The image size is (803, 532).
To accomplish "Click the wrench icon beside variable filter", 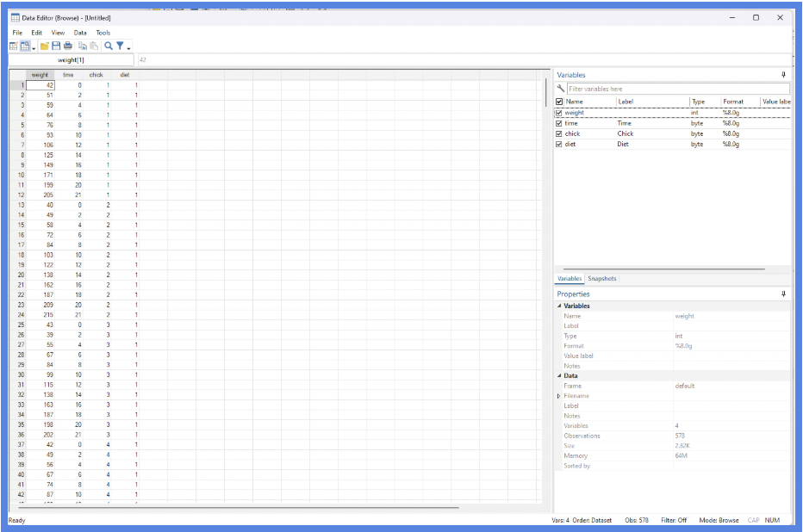I will click(561, 89).
